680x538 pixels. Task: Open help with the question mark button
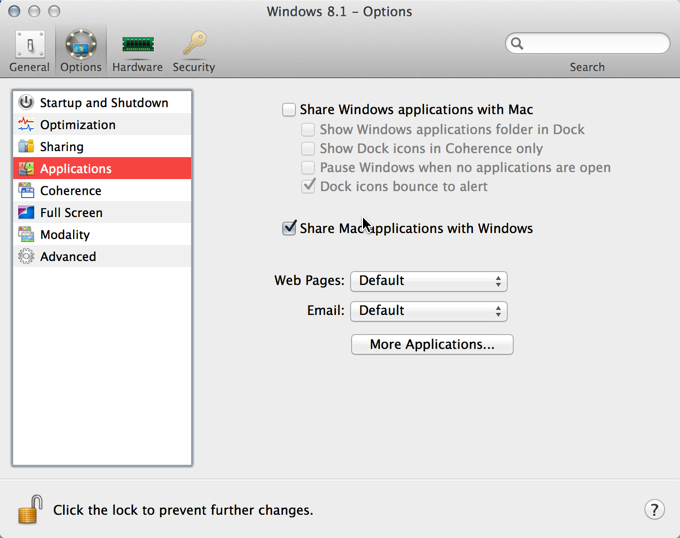point(654,509)
